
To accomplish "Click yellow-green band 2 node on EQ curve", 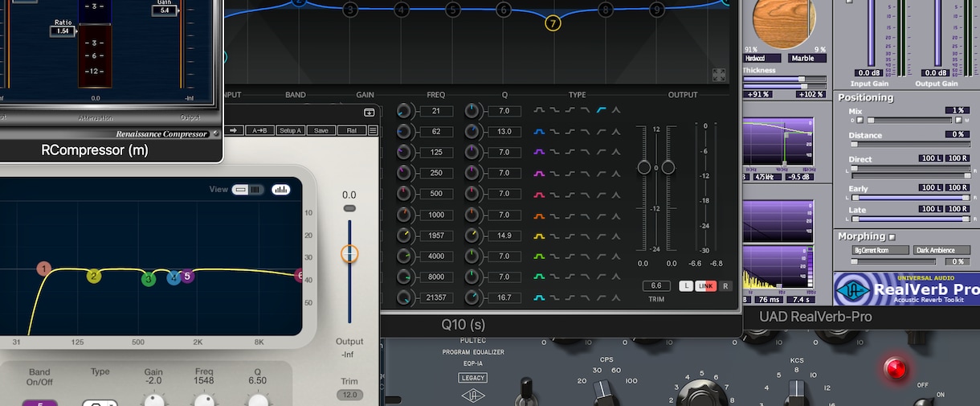I will tap(94, 276).
